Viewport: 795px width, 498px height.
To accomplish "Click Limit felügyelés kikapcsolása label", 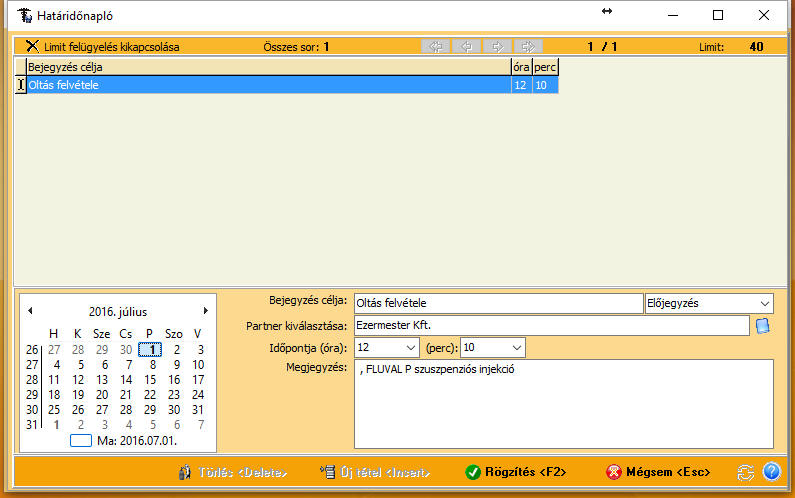I will click(112, 47).
